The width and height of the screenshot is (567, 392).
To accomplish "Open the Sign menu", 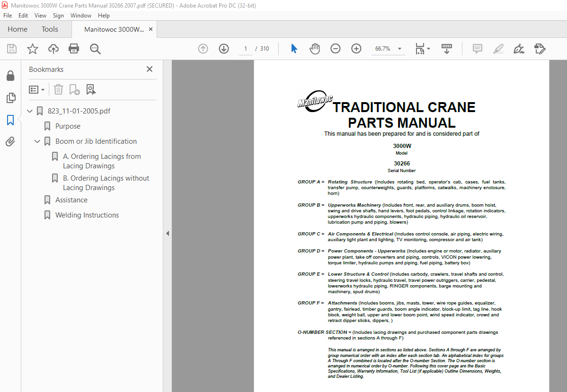I will (x=58, y=16).
